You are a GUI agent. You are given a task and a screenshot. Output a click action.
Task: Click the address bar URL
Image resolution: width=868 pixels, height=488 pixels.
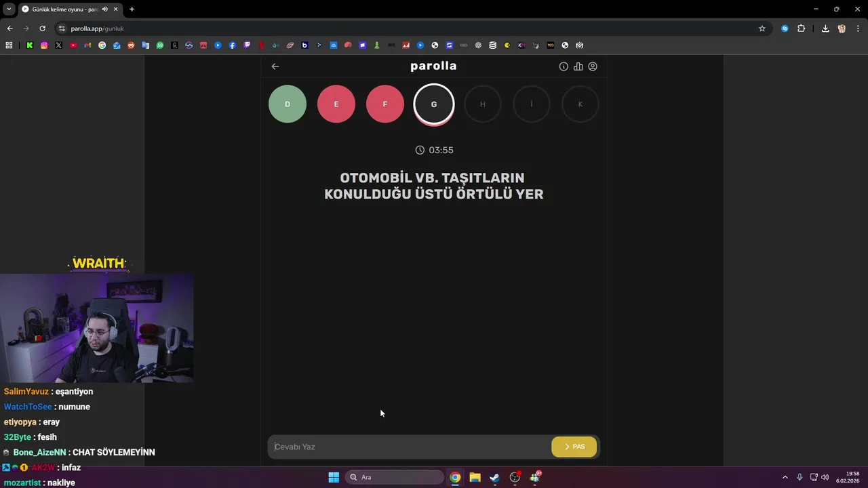pos(97,28)
